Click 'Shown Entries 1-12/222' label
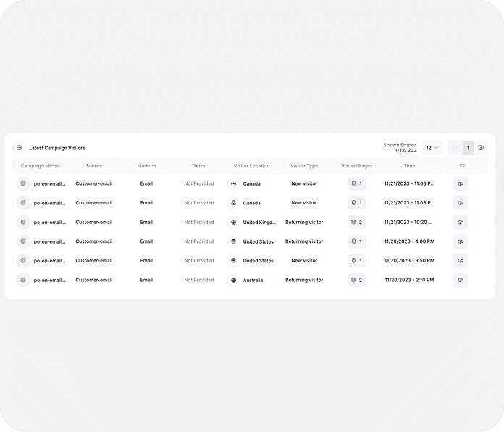Image resolution: width=504 pixels, height=432 pixels. pyautogui.click(x=400, y=148)
